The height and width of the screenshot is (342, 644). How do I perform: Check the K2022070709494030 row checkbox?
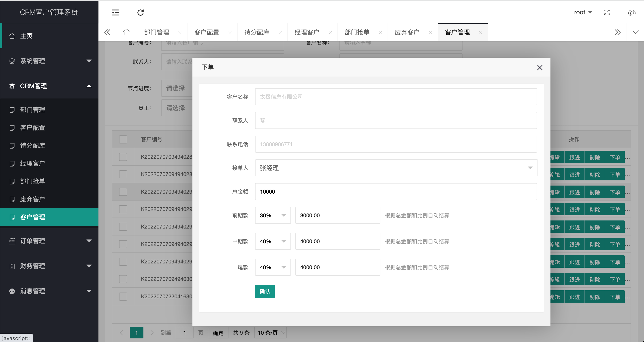(123, 279)
